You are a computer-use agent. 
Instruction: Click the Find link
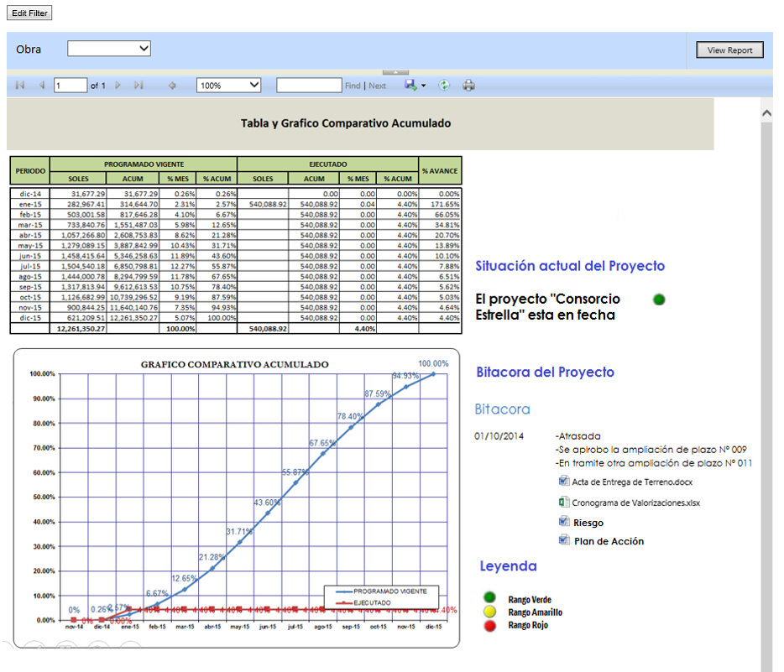click(353, 86)
